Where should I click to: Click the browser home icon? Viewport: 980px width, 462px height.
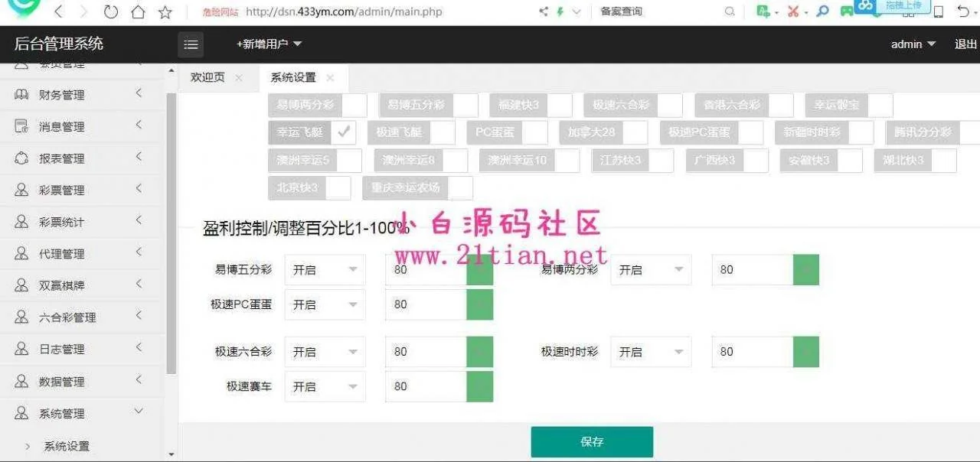(x=138, y=11)
